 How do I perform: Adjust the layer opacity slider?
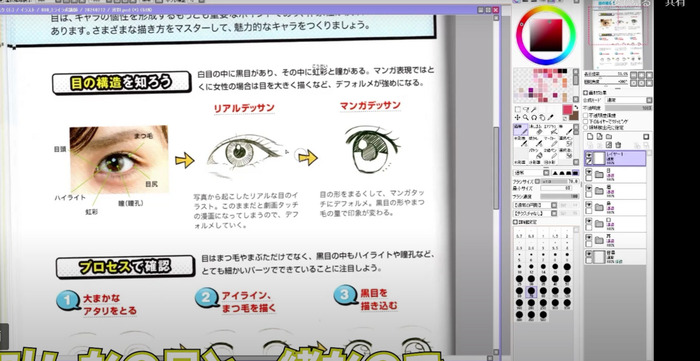[629, 108]
